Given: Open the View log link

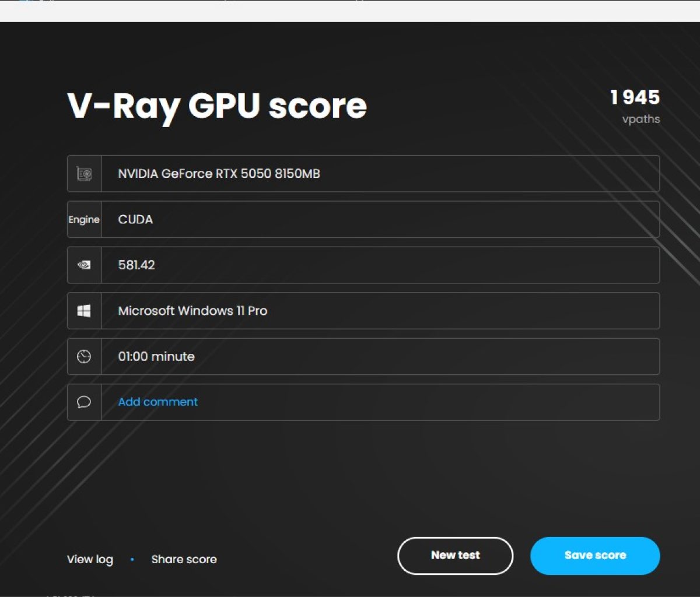Looking at the screenshot, I should click(90, 559).
